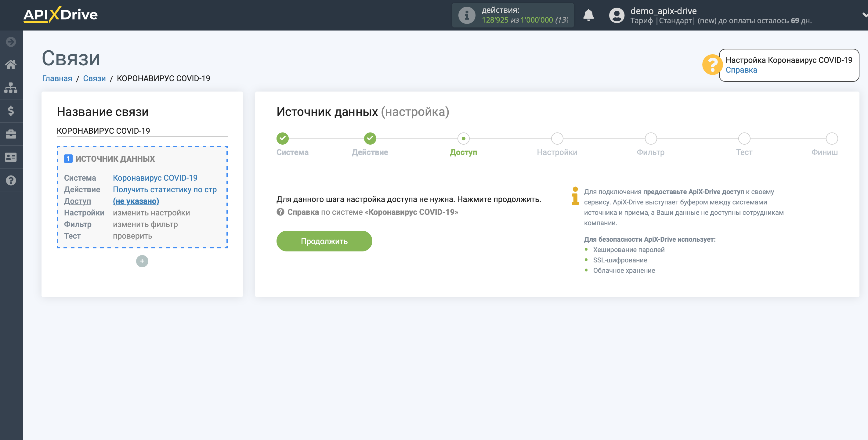868x440 pixels.
Task: Expand the sidebar with arrow icon
Action: pos(11,42)
